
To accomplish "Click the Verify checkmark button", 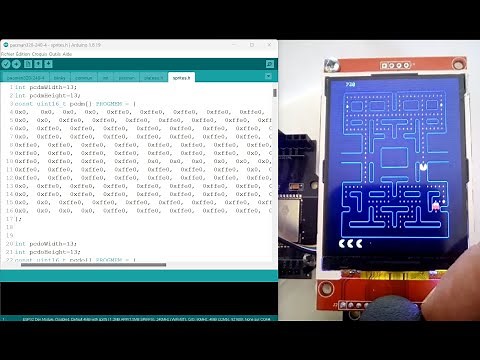I will [6, 64].
